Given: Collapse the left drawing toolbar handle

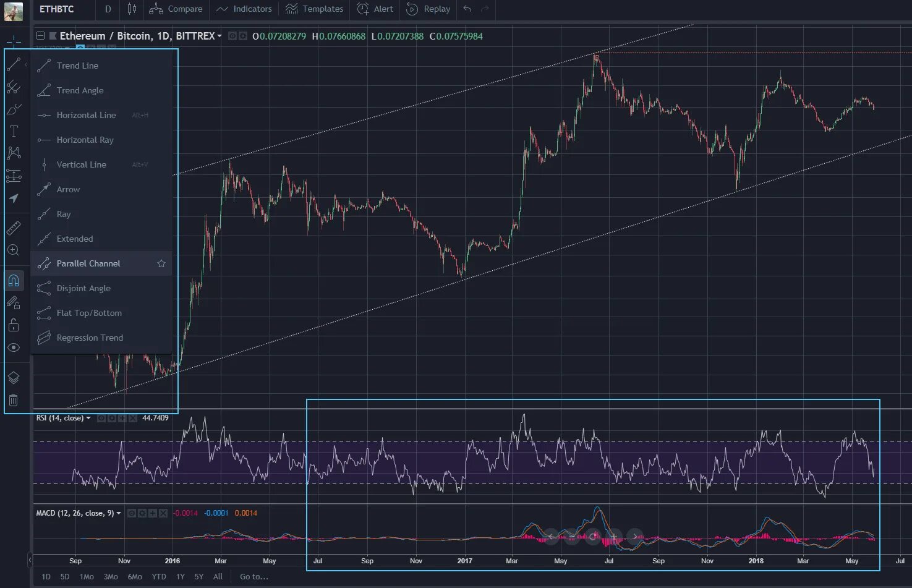Looking at the screenshot, I should tap(30, 560).
